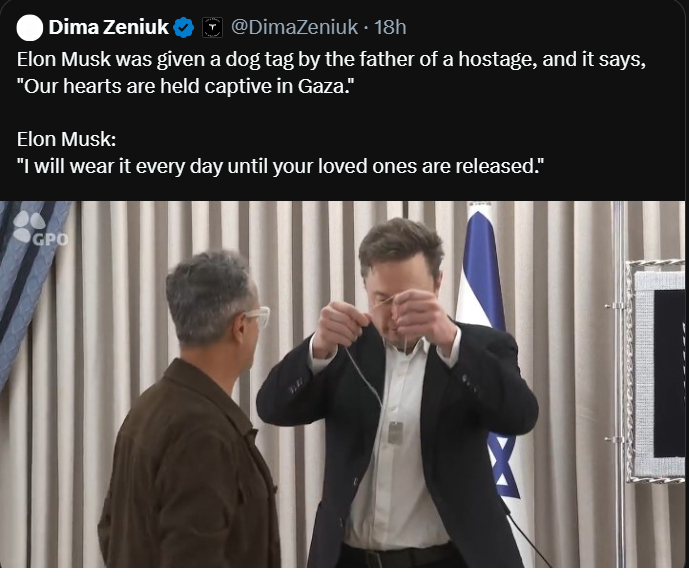The width and height of the screenshot is (689, 568).
Task: Click the blue-white Israeli flag in video
Action: point(488,351)
